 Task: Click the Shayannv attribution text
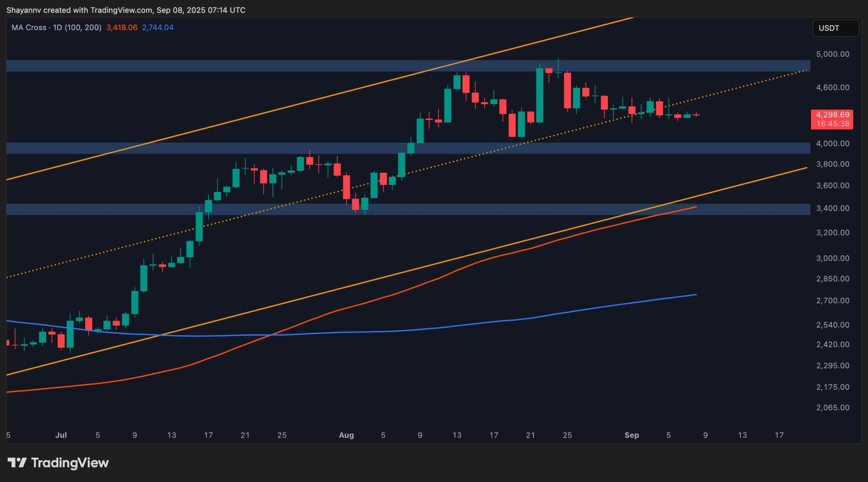(x=24, y=10)
